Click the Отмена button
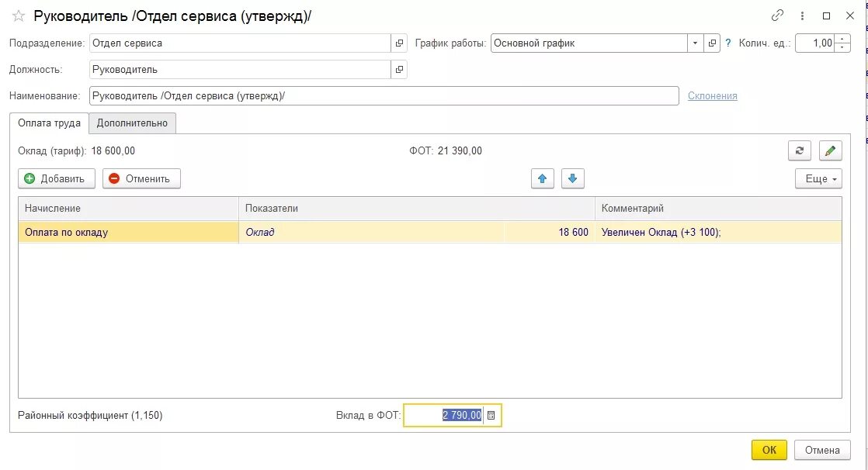Image resolution: width=868 pixels, height=470 pixels. pyautogui.click(x=822, y=450)
